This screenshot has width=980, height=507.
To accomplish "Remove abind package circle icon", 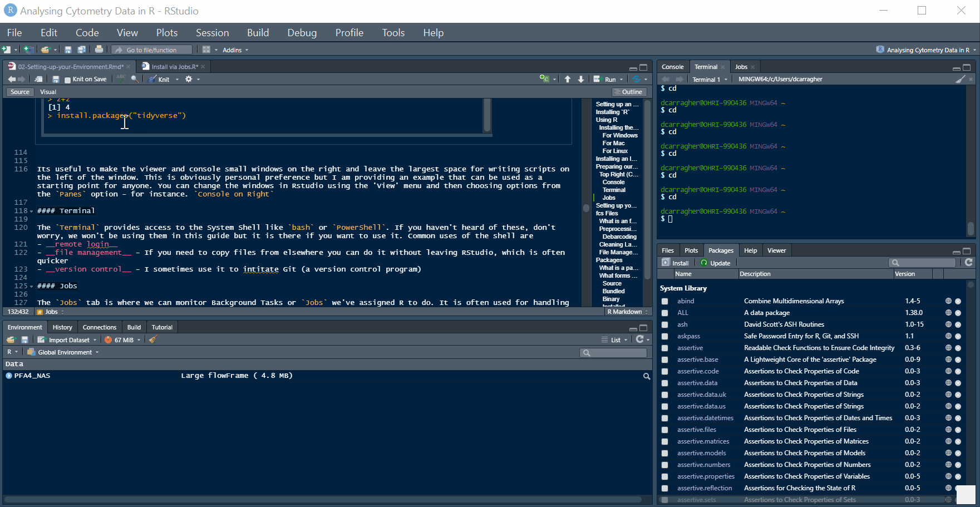I will (958, 301).
